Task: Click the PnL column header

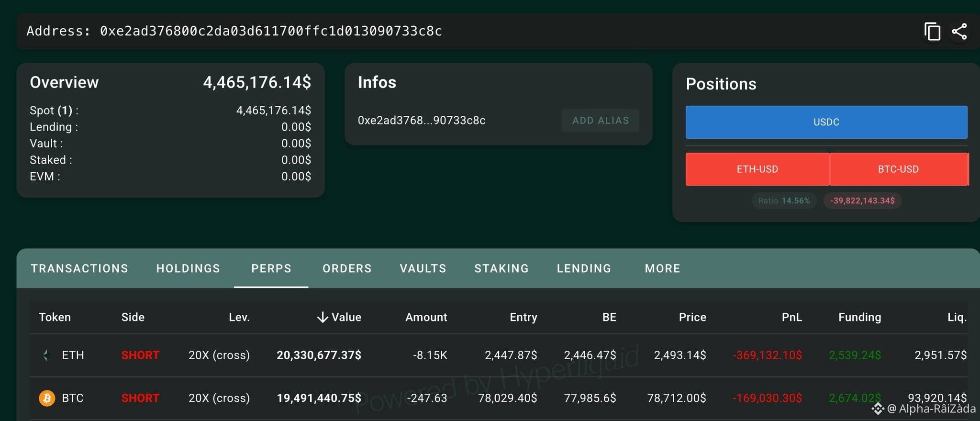Action: [792, 317]
